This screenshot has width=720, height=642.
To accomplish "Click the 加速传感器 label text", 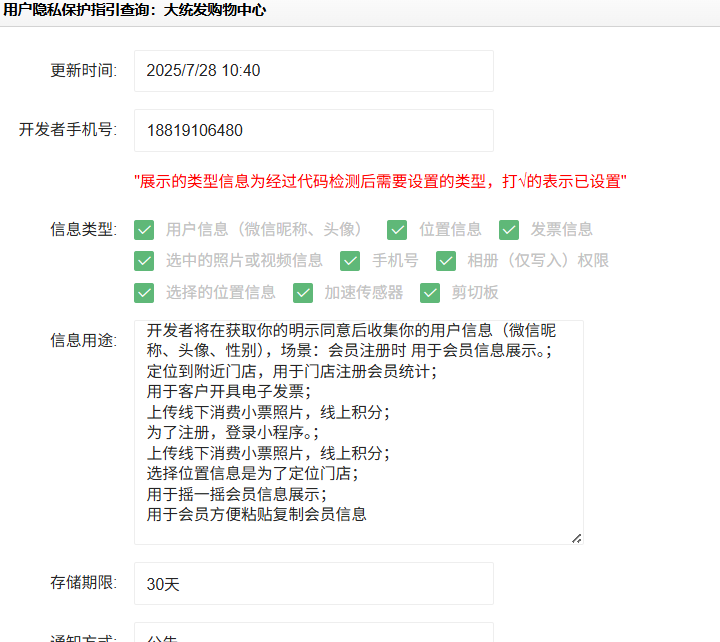I will [364, 292].
